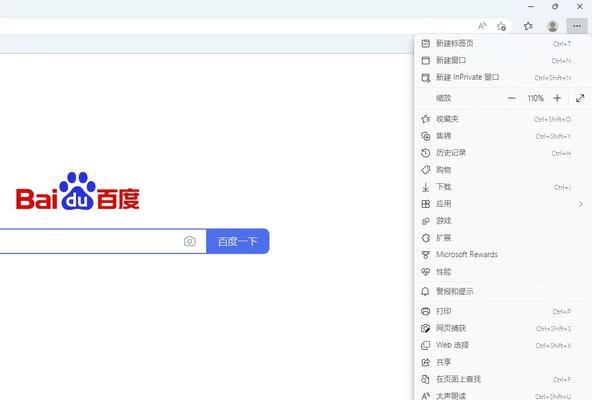Image resolution: width=592 pixels, height=400 pixels.
Task: Open 新建 InPrivate 窗口
Action: [503, 77]
